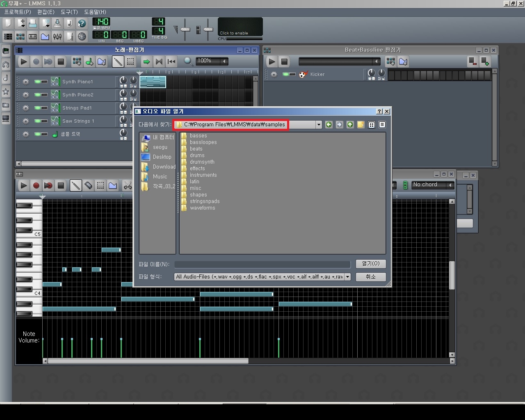Show the Beat+Bassline Editor via main toolbar

[20, 37]
